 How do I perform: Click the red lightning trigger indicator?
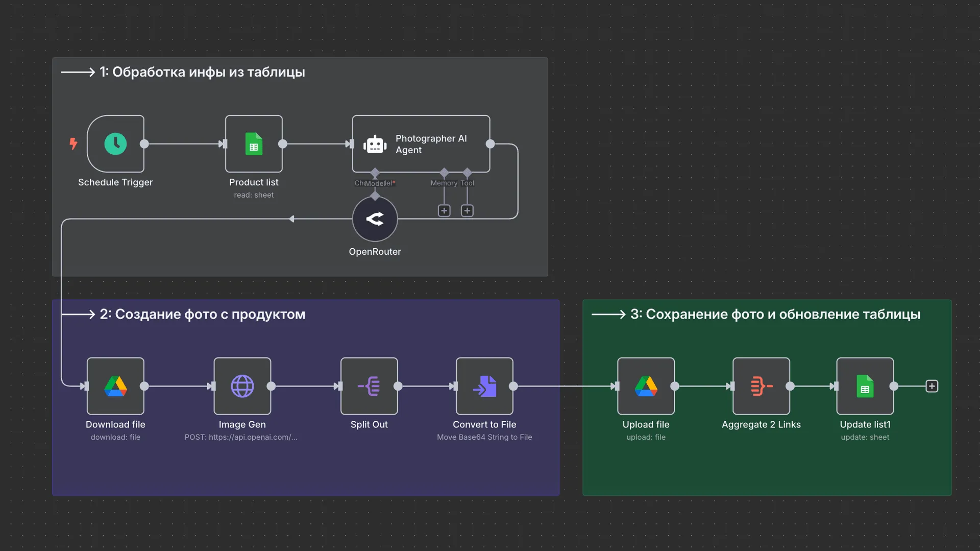point(73,144)
